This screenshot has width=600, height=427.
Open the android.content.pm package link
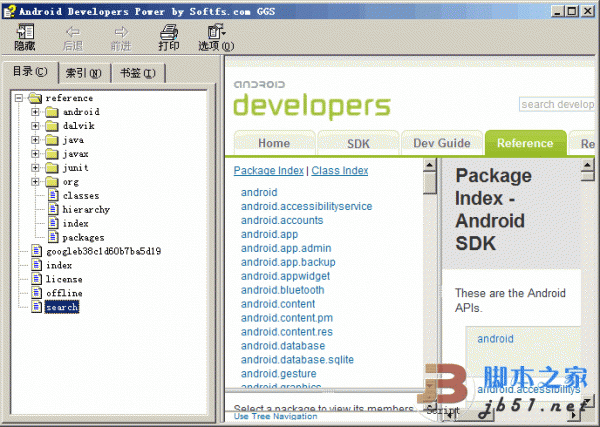(287, 318)
